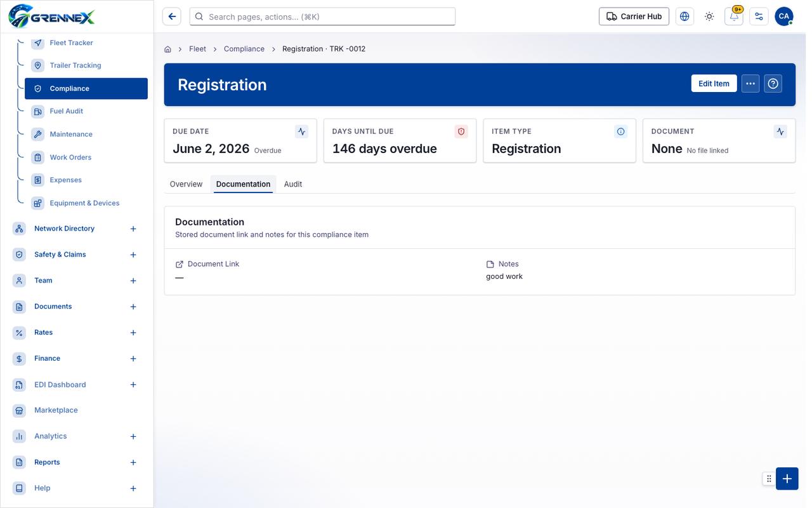This screenshot has width=812, height=508.
Task: Click the home breadcrumb icon
Action: [x=168, y=49]
